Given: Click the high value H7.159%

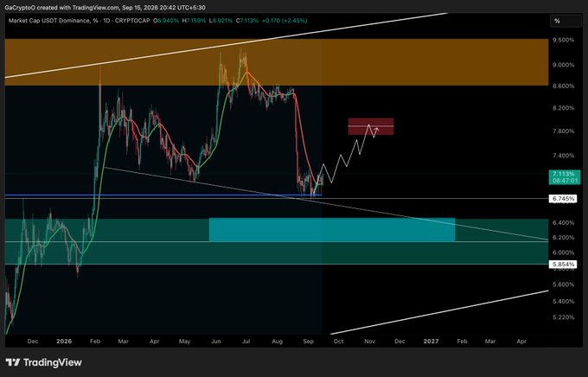Looking at the screenshot, I should (x=194, y=21).
